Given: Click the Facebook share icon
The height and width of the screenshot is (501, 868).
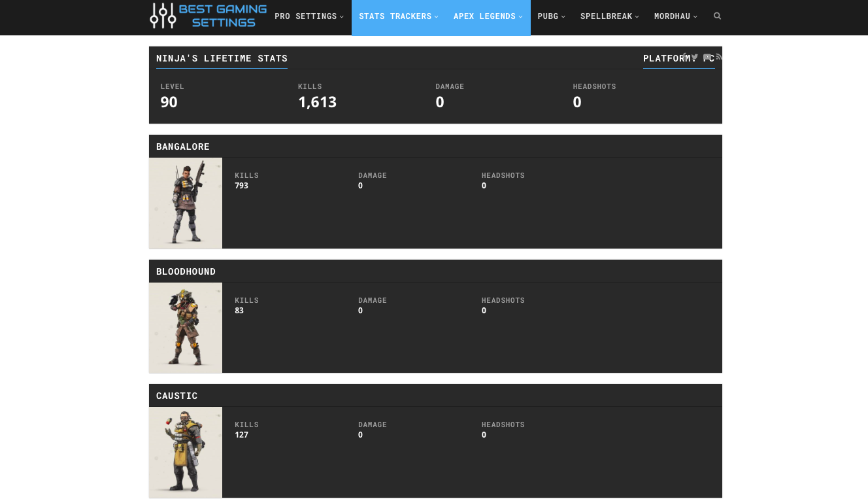Looking at the screenshot, I should (x=684, y=57).
